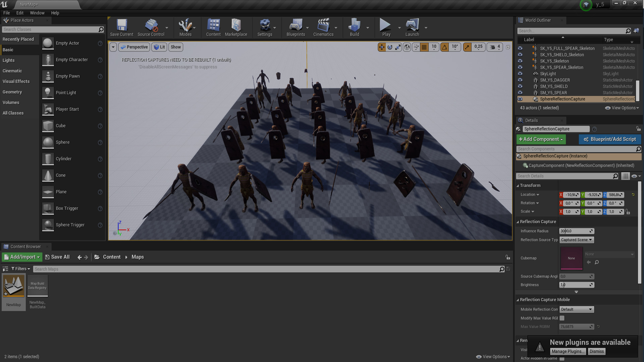Select the rotate gizmo mode icon
Screen dimensions: 644x362
[390, 47]
